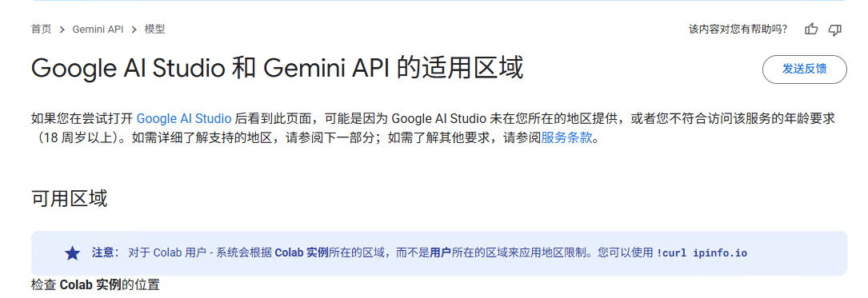Click the bold 注意 label in the note
The height and width of the screenshot is (298, 868).
[102, 253]
